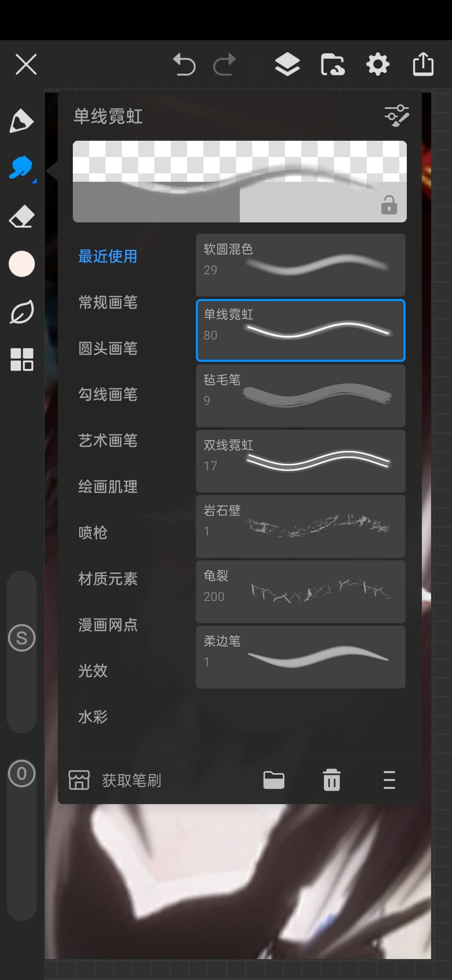Click the undo arrow
Viewport: 452px width, 980px height.
click(184, 64)
